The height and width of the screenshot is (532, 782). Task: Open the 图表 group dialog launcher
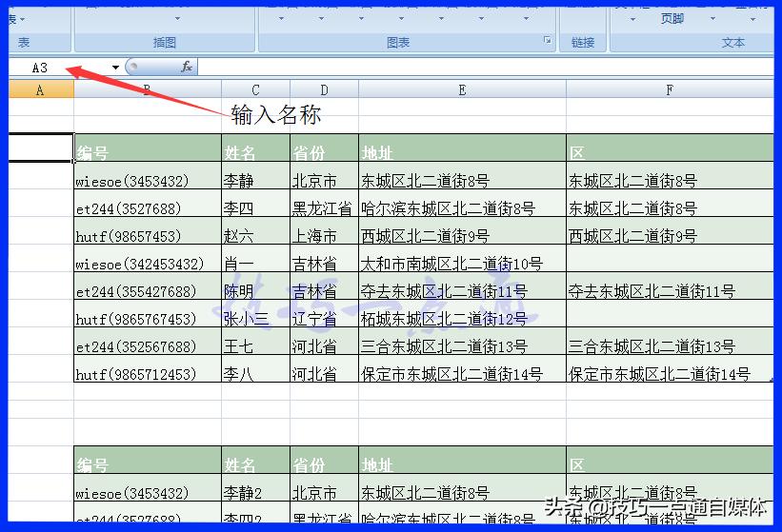tap(548, 40)
